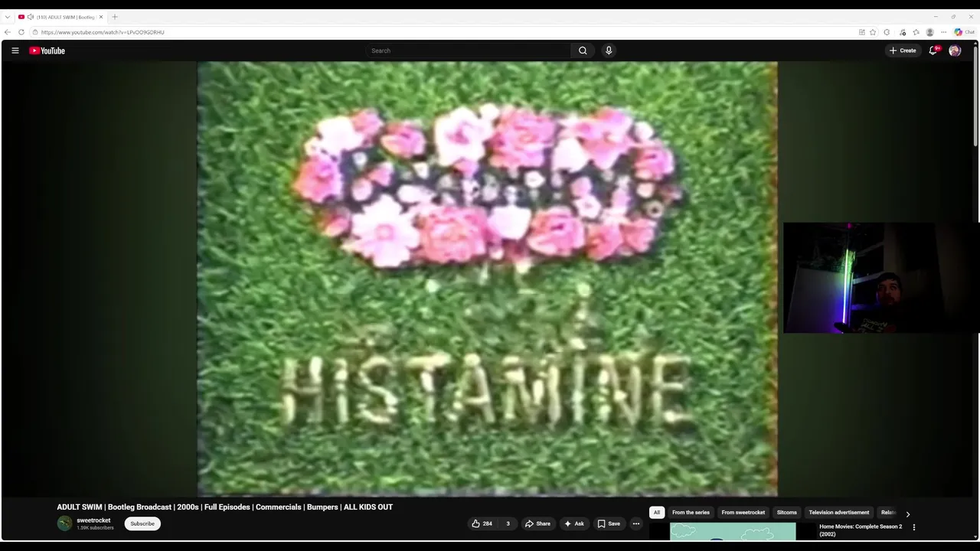Select the Sitcoms chip
The width and height of the screenshot is (980, 551).
click(786, 513)
